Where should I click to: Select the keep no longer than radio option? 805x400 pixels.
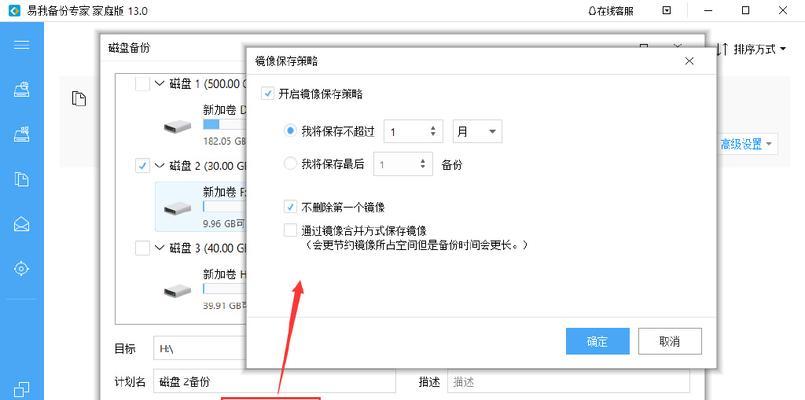click(x=290, y=131)
